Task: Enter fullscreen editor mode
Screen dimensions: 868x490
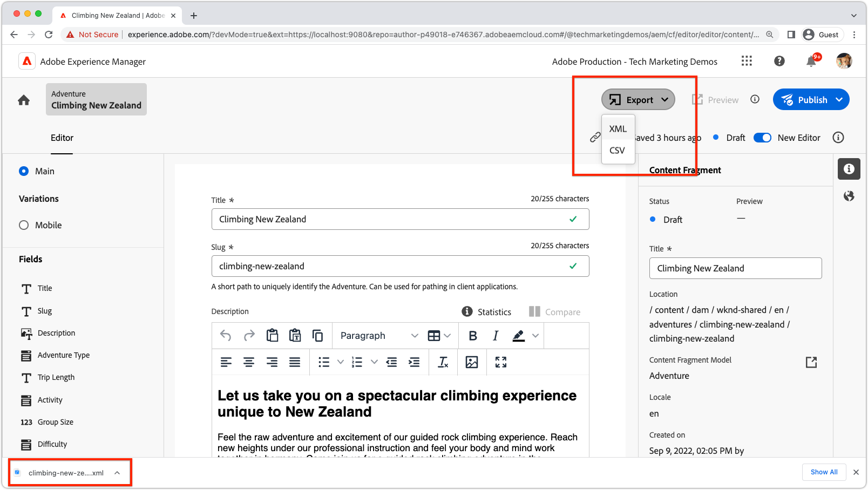Action: [x=501, y=362]
